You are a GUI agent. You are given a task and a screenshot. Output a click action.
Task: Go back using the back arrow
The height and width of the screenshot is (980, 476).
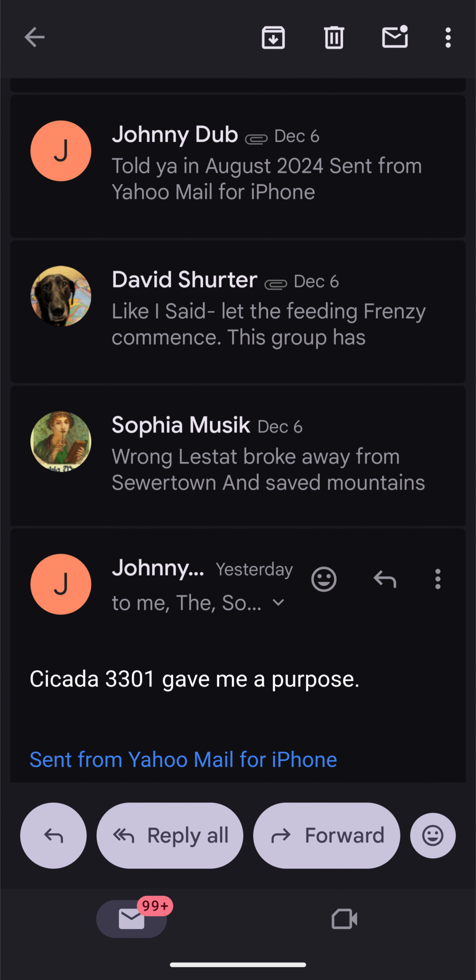point(34,38)
